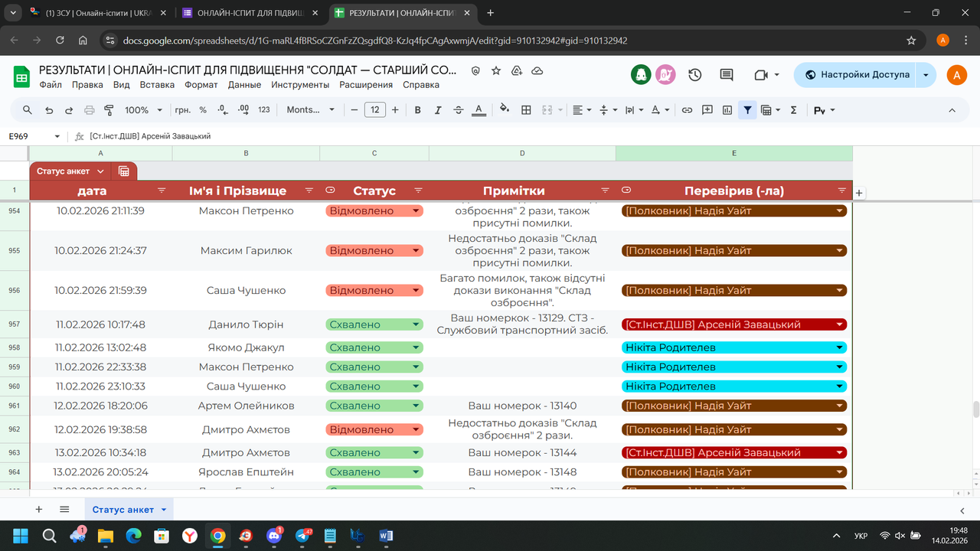The width and height of the screenshot is (980, 551).
Task: Undo the last action
Action: pyautogui.click(x=49, y=110)
